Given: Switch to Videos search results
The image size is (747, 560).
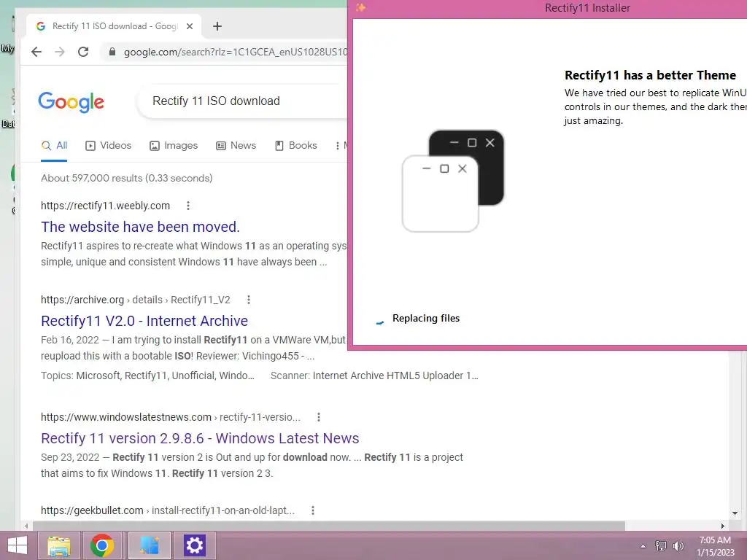Looking at the screenshot, I should tap(108, 146).
